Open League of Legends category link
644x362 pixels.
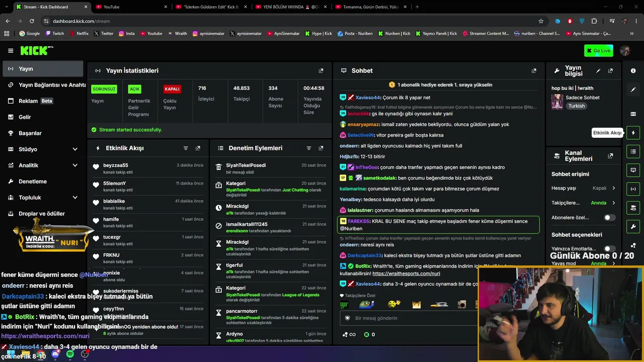[x=301, y=295]
